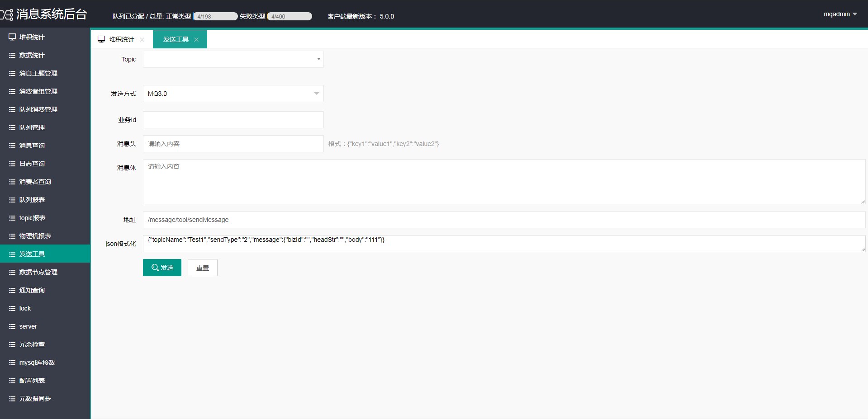The image size is (868, 419).
Task: Click the list icon beside 元数据同步
Action: pyautogui.click(x=12, y=399)
